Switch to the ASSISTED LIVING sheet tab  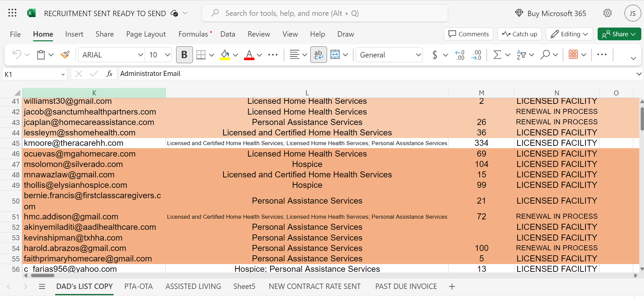point(193,286)
